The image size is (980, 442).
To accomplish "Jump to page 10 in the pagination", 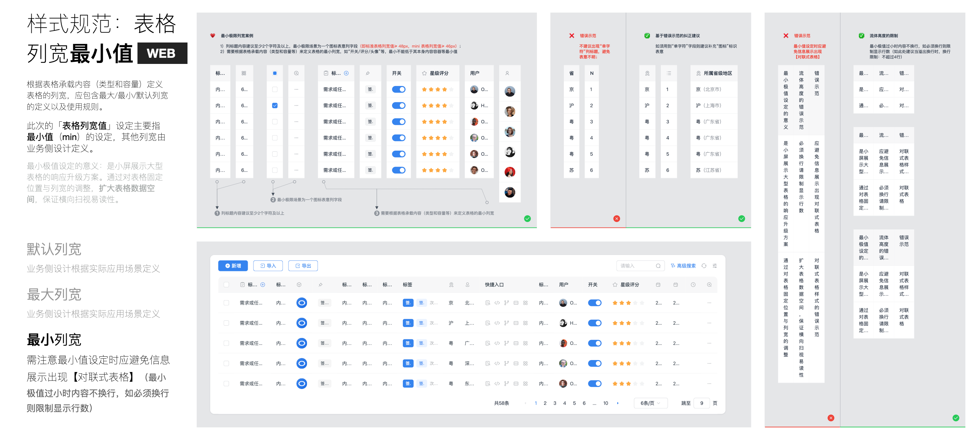I will pyautogui.click(x=605, y=403).
